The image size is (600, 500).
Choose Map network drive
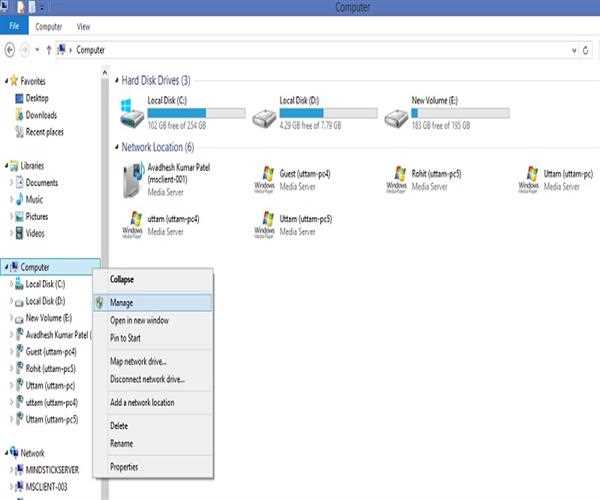pyautogui.click(x=153, y=361)
